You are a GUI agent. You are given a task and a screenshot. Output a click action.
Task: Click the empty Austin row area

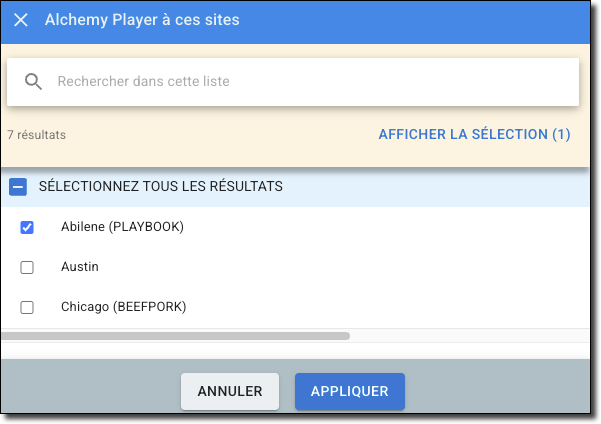(345, 267)
